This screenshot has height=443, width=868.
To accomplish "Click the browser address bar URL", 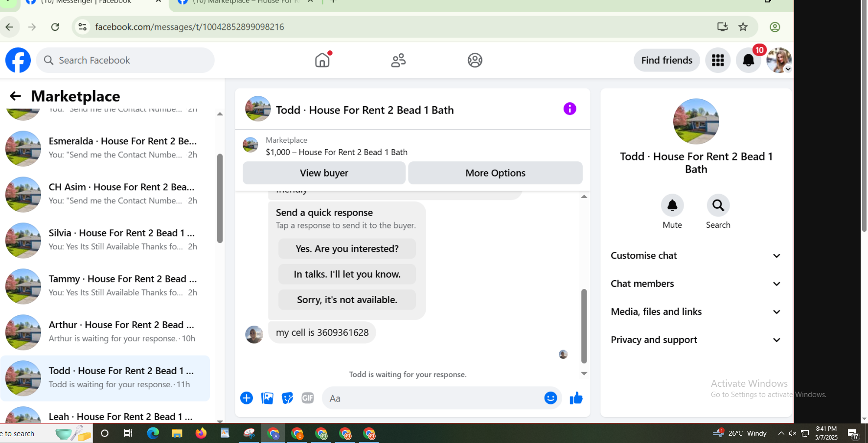I will click(189, 27).
